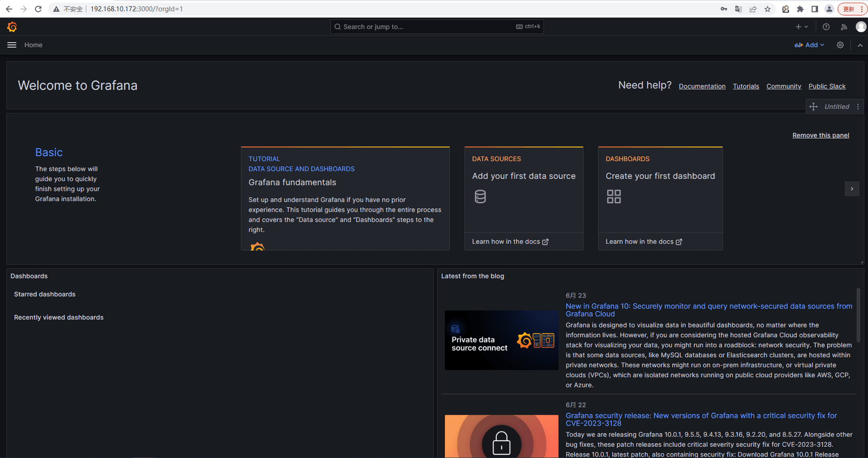Open the Grafana fundamentals tutorial card
This screenshot has height=458, width=868.
coord(345,198)
